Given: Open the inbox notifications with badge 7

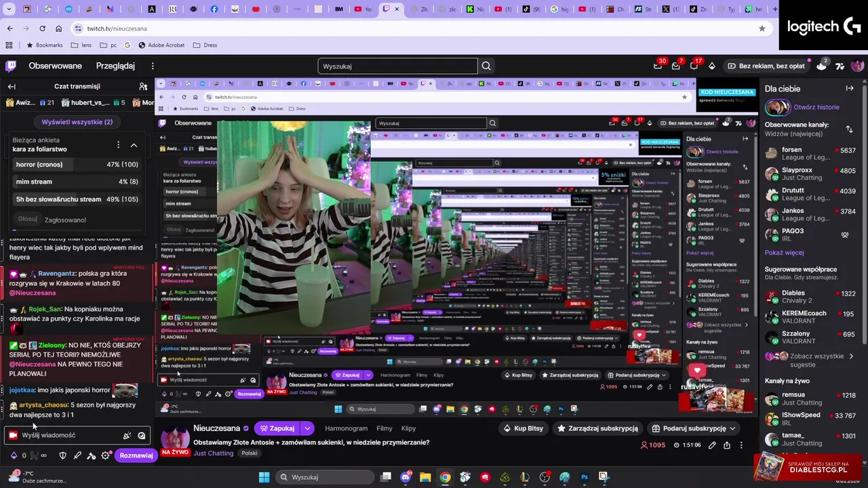Looking at the screenshot, I should coord(675,66).
